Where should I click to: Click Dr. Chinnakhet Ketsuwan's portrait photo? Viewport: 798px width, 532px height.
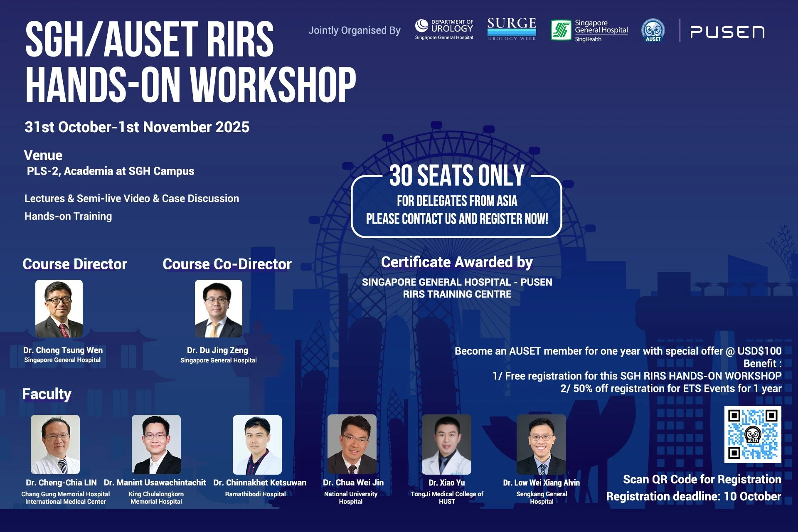pos(257,444)
